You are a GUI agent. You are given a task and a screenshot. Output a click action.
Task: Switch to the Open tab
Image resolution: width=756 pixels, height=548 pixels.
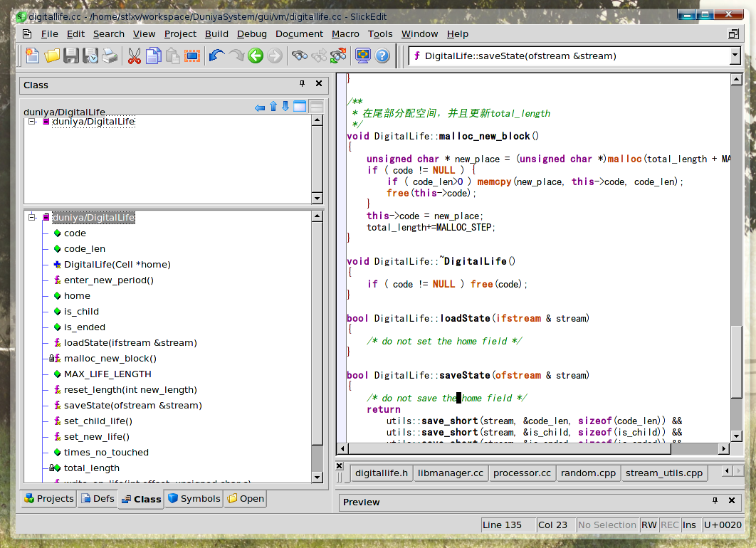point(246,498)
